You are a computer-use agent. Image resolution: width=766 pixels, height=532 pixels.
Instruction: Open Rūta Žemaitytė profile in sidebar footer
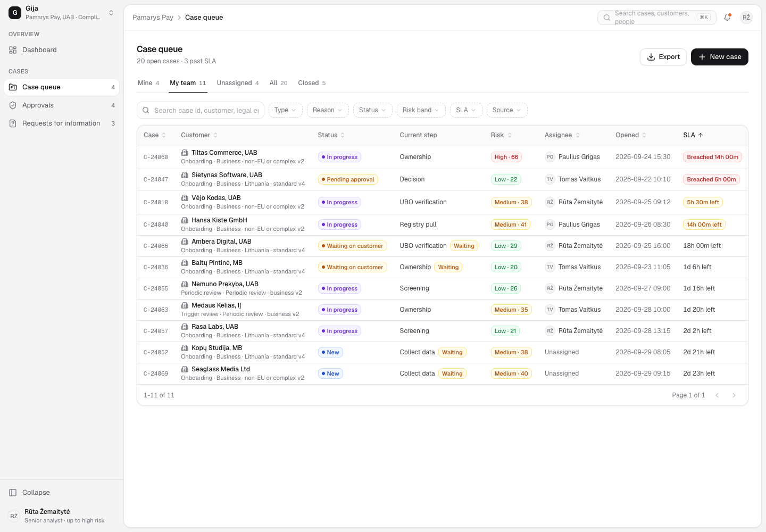click(x=62, y=516)
